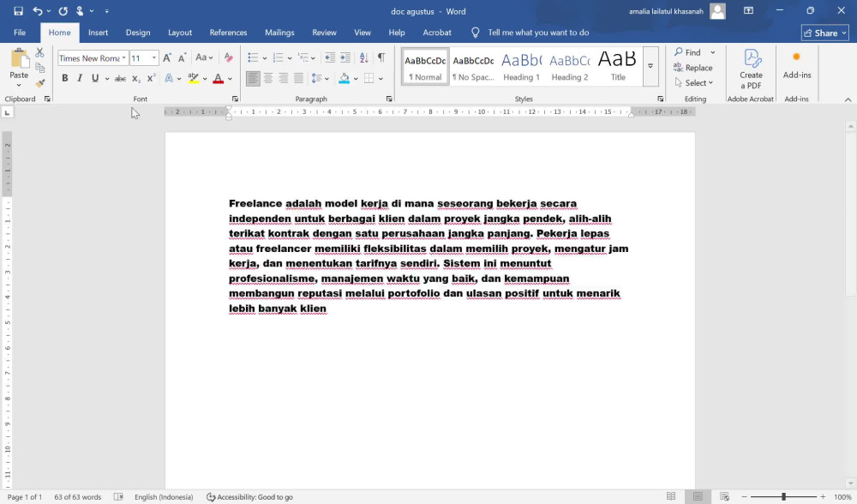Click the vertical scrollbar down arrow

pyautogui.click(x=850, y=483)
